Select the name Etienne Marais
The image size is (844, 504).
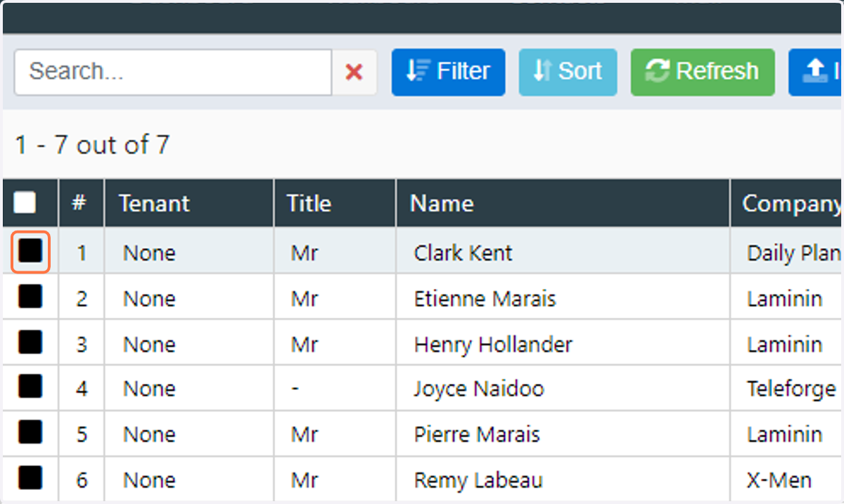click(485, 299)
